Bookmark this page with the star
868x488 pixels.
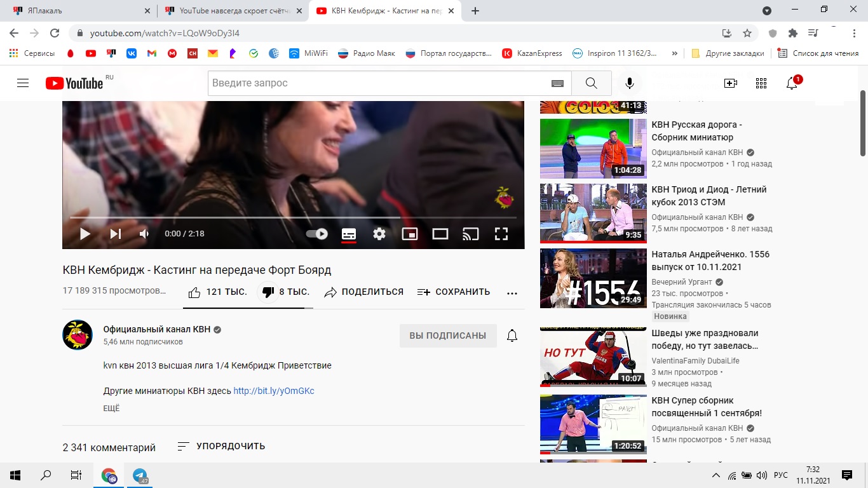pos(747,33)
